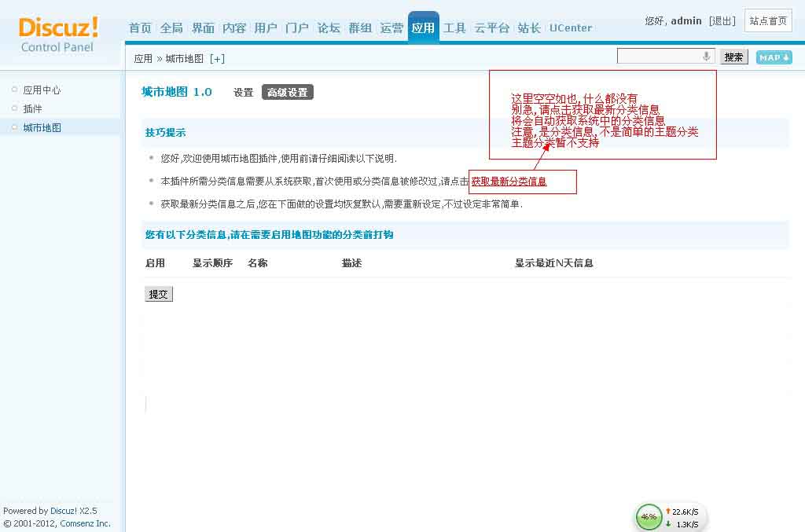
Task: Open 应用中心 in the sidebar
Action: click(42, 90)
